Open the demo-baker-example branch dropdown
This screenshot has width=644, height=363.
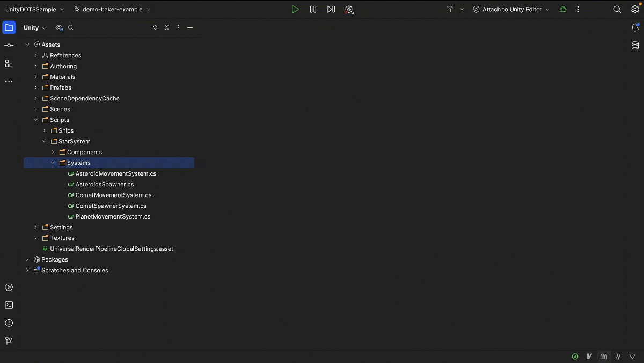(112, 9)
